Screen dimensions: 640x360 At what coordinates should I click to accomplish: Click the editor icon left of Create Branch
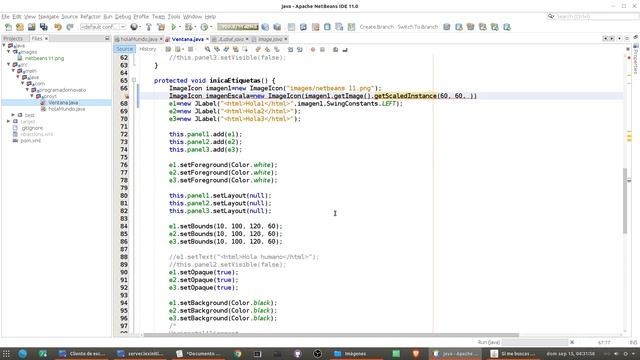coord(351,27)
